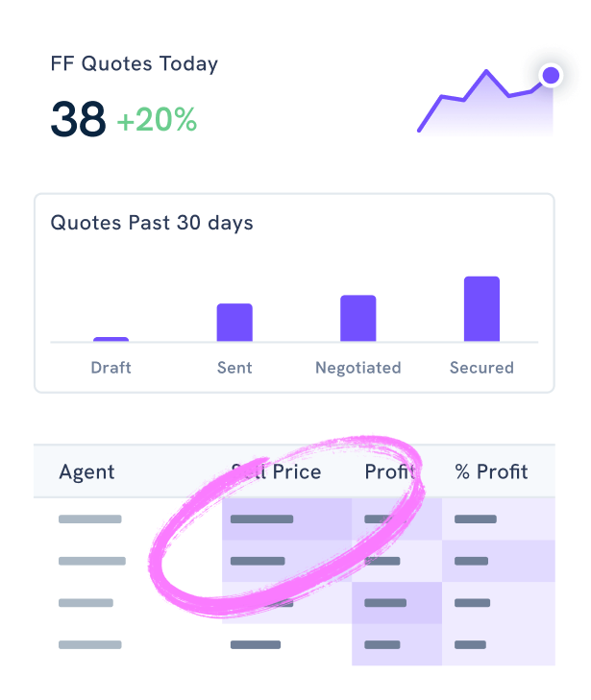Click the Secured axis label
Viewport: 591px width, 700px height.
481,368
